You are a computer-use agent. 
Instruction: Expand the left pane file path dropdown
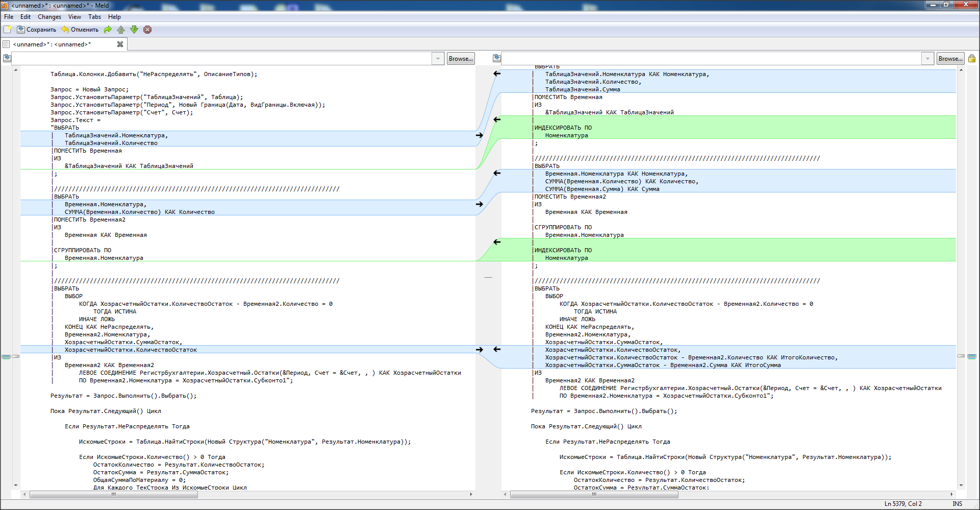pyautogui.click(x=438, y=59)
